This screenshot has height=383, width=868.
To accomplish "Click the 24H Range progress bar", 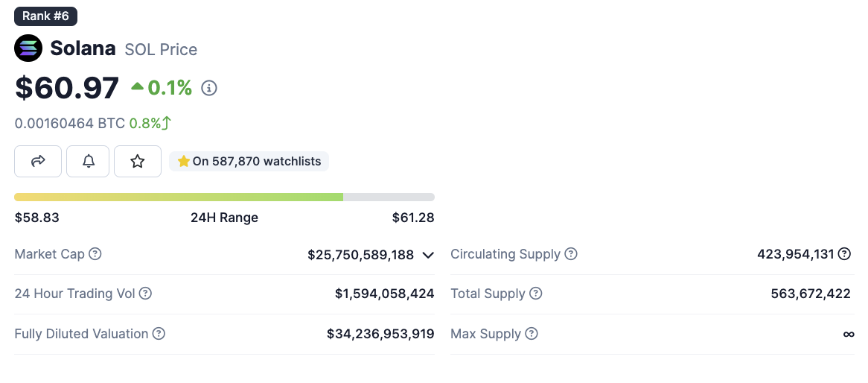I will [x=224, y=197].
